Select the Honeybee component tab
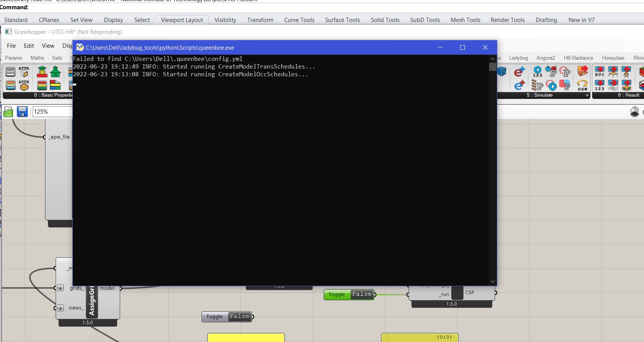The height and width of the screenshot is (342, 644). point(613,58)
